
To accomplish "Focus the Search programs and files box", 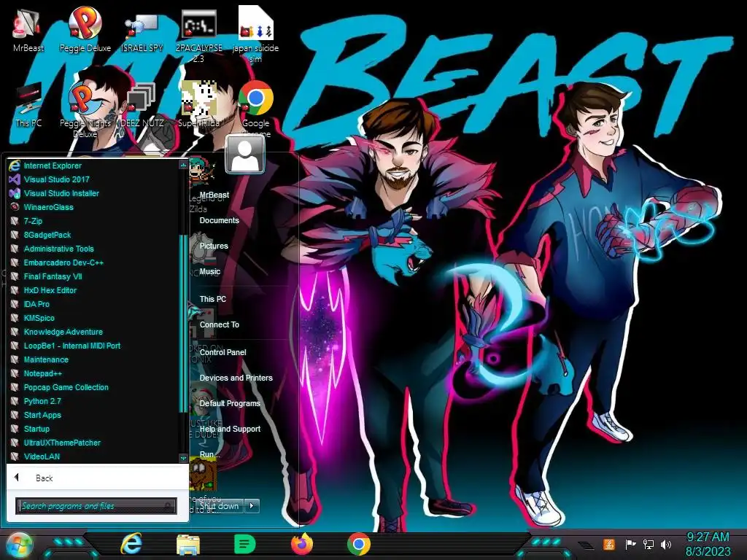I will click(x=96, y=506).
